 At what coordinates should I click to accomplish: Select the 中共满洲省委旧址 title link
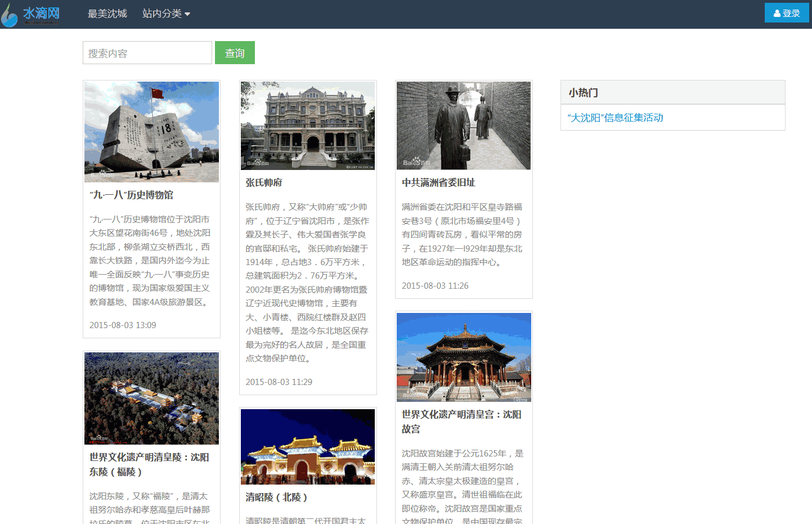coord(438,182)
